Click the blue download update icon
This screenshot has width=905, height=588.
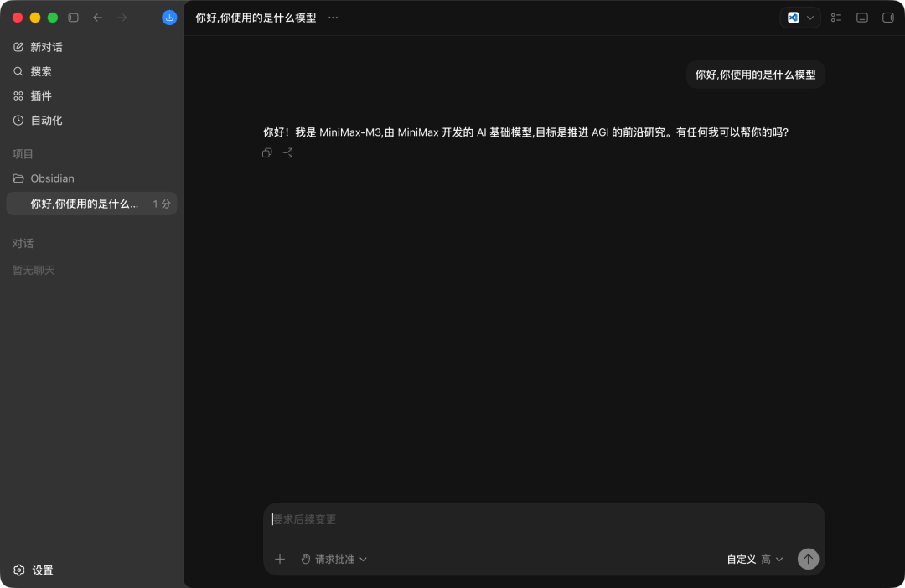tap(169, 18)
